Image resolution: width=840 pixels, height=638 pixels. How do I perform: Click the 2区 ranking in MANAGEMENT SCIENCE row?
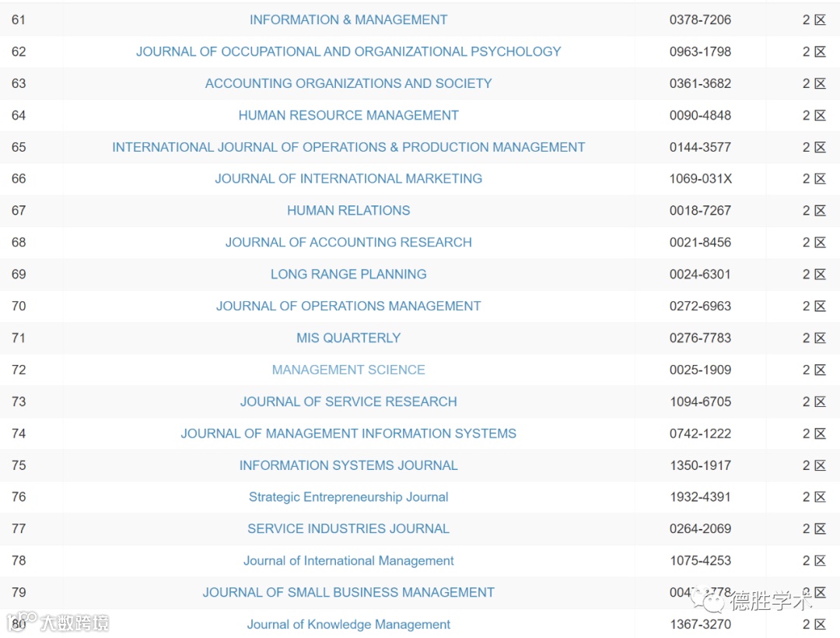[x=814, y=370]
